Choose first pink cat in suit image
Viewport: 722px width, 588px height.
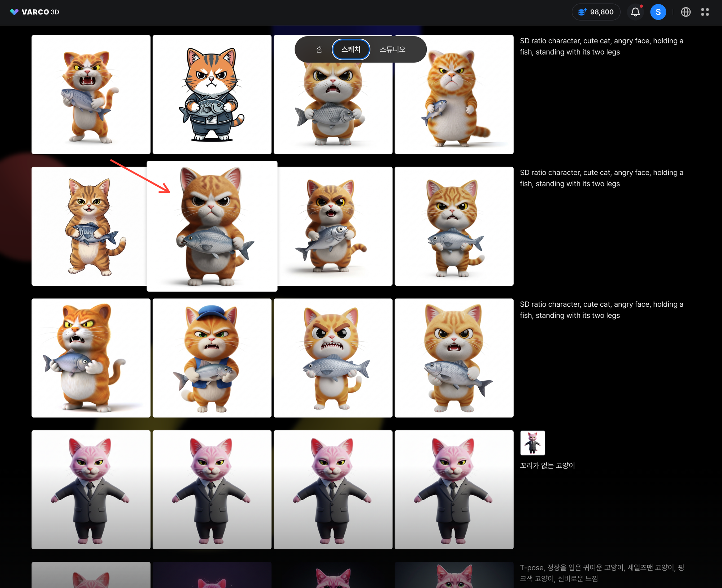[91, 489]
